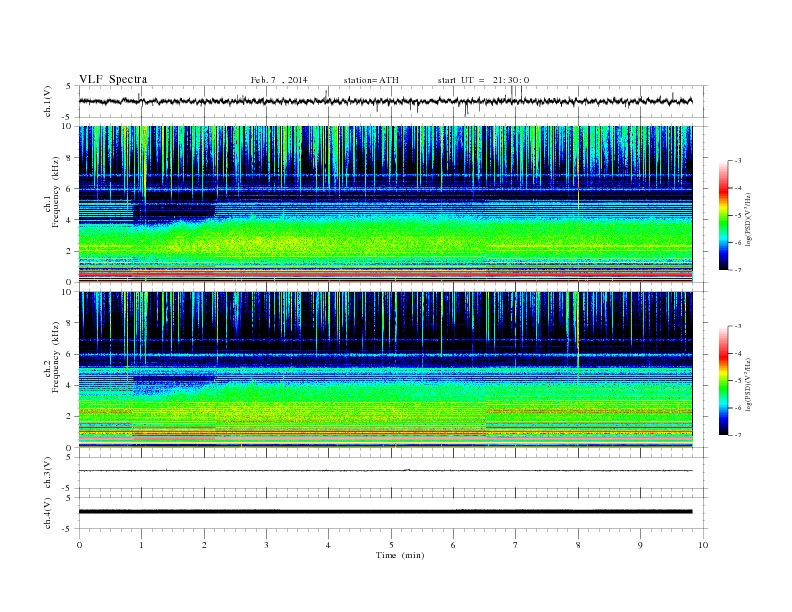
Task: Click the ch.3 waveform trace
Action: [x=386, y=471]
